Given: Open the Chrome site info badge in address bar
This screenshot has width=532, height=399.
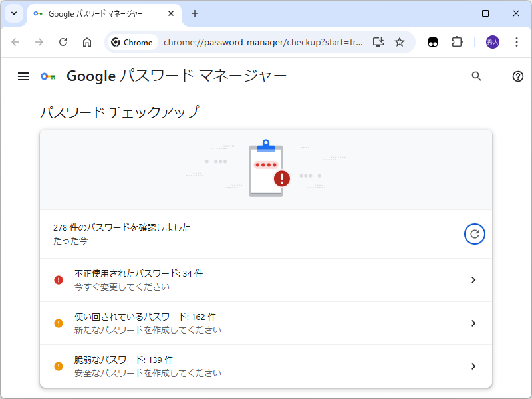Looking at the screenshot, I should (x=132, y=41).
